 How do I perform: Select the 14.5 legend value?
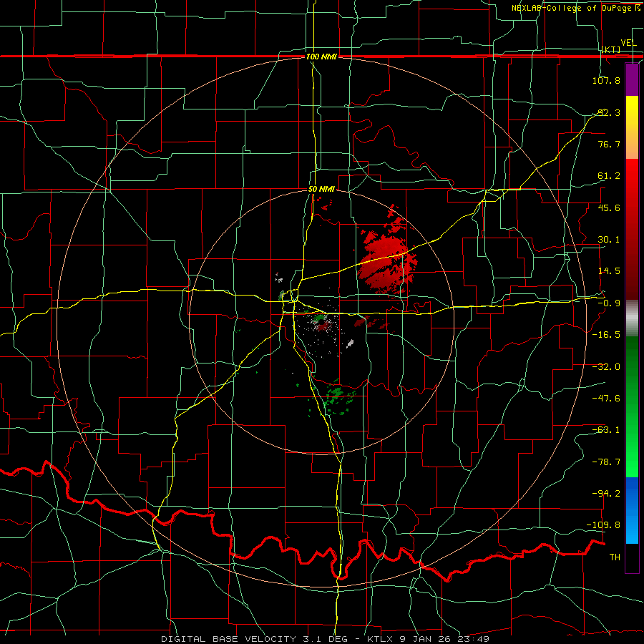click(609, 271)
